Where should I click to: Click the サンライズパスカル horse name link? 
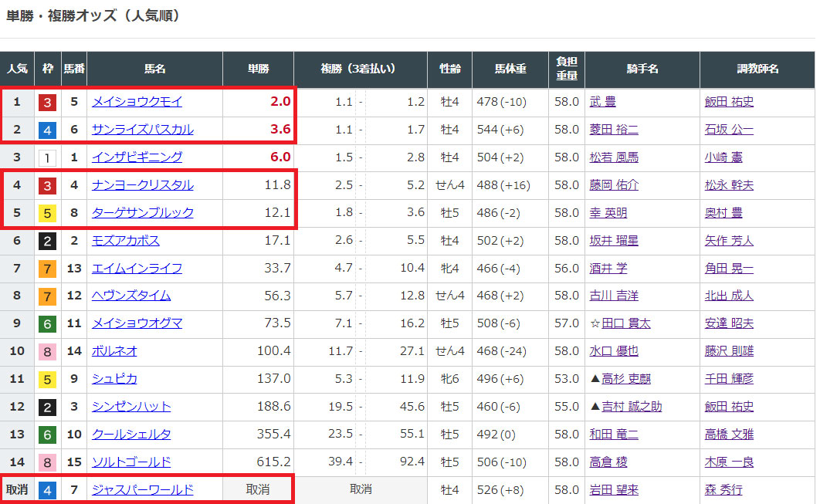click(x=143, y=130)
